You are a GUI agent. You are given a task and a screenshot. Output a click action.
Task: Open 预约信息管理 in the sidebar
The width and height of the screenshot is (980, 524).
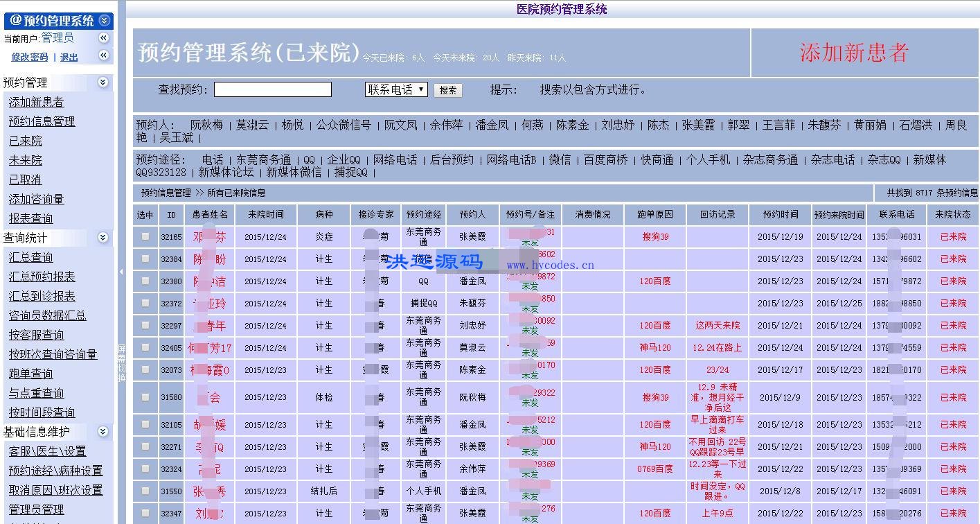click(x=42, y=121)
